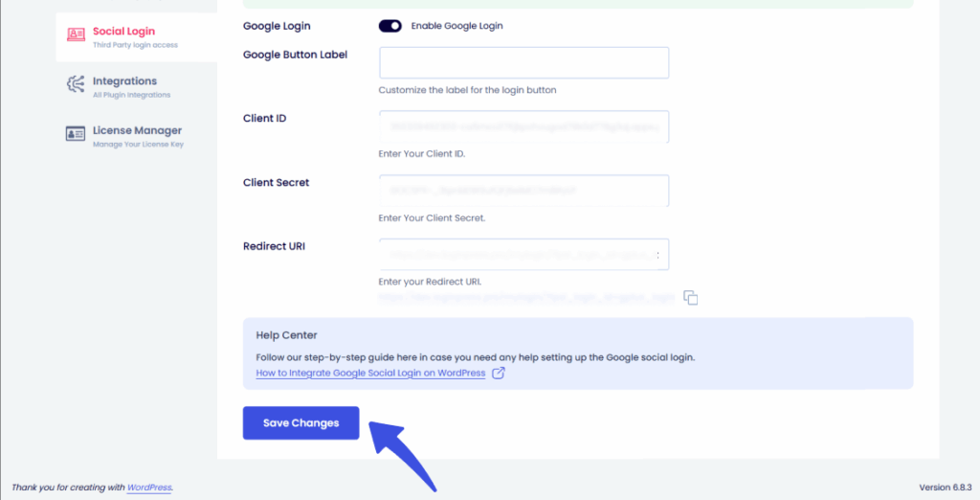Click the external link icon beside the help guide
Viewport: 980px width, 500px height.
point(498,373)
